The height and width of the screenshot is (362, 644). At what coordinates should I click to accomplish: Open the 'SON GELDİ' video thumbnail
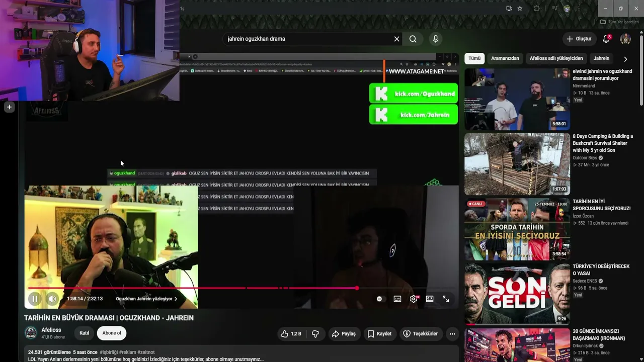tap(517, 294)
